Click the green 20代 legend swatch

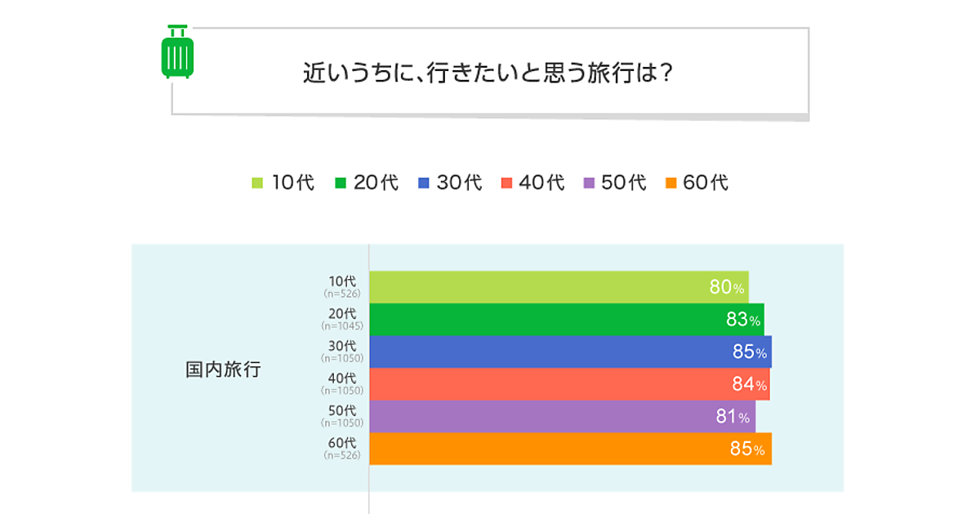coord(341,183)
